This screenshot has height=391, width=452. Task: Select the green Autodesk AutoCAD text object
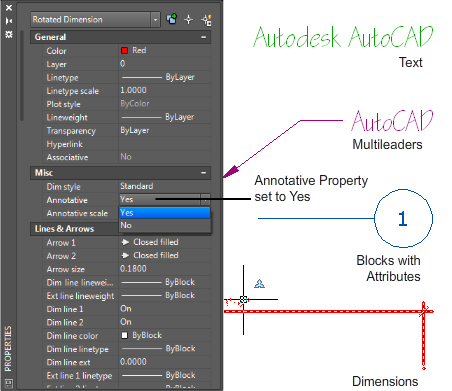[343, 37]
